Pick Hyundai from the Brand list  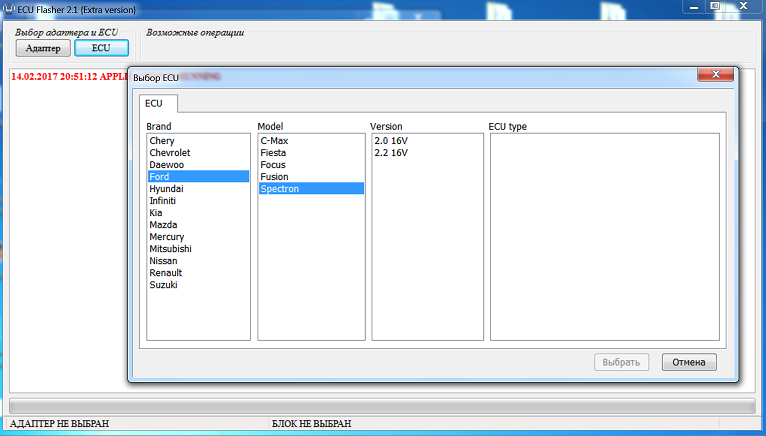(198, 189)
